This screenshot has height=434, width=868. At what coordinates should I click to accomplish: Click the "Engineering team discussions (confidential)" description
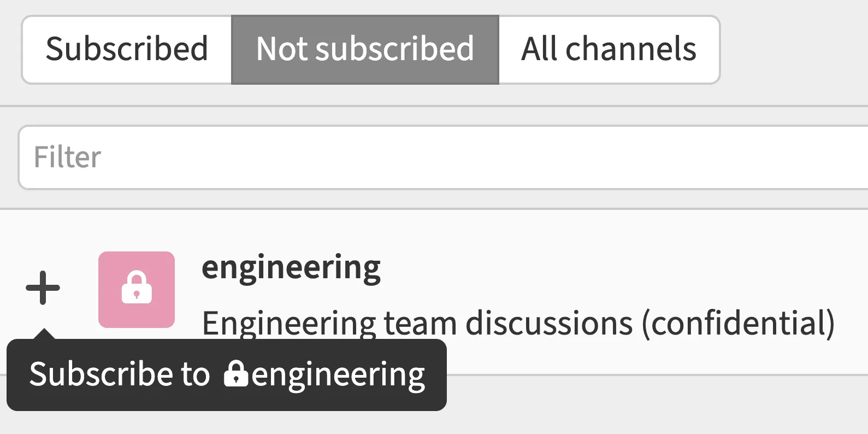518,322
